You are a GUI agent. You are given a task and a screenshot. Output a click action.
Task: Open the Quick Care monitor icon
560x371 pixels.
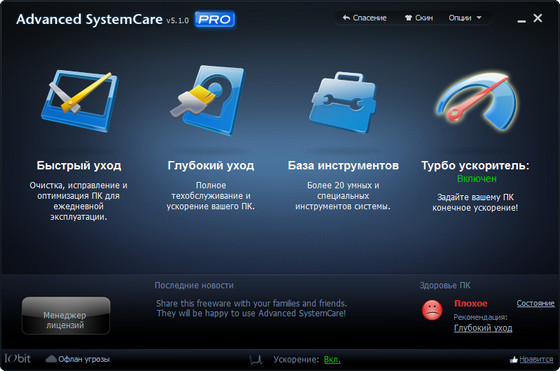coord(80,100)
